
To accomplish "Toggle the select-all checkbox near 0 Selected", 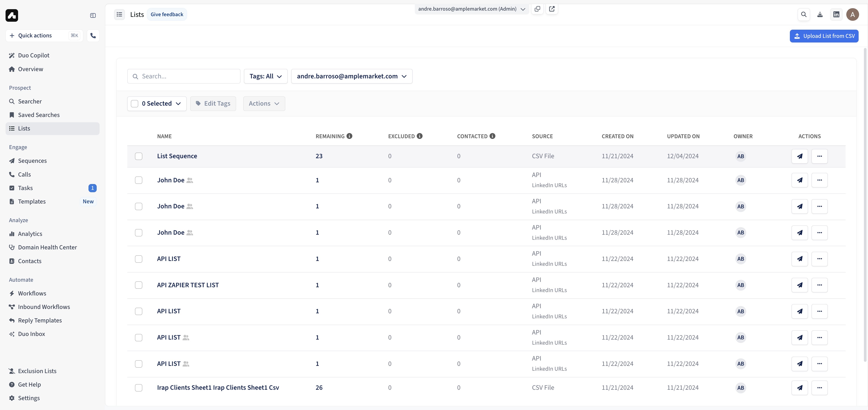I will click(x=135, y=103).
